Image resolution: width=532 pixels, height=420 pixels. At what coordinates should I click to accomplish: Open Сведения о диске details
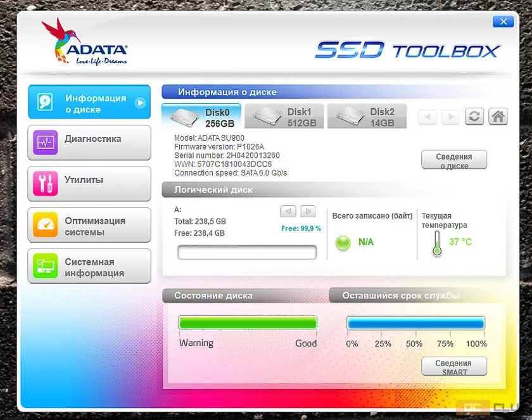[454, 160]
